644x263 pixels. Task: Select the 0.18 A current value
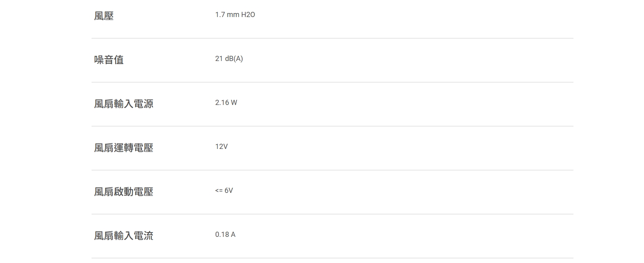[x=225, y=234]
